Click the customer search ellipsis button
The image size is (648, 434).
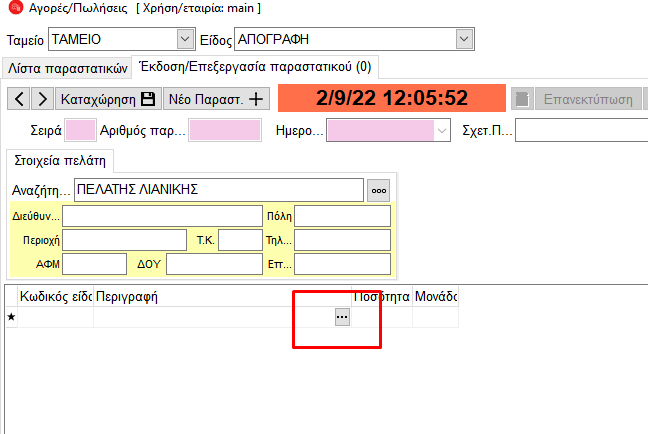378,190
